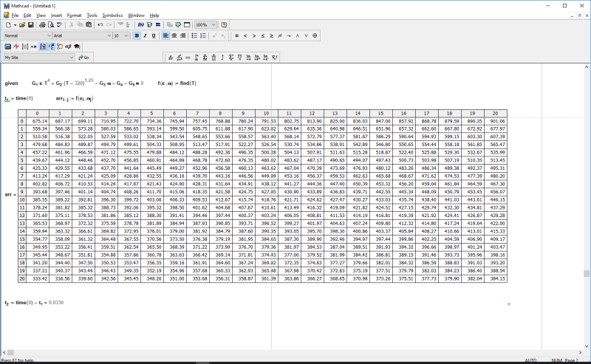Open the Tools menu

[x=92, y=16]
